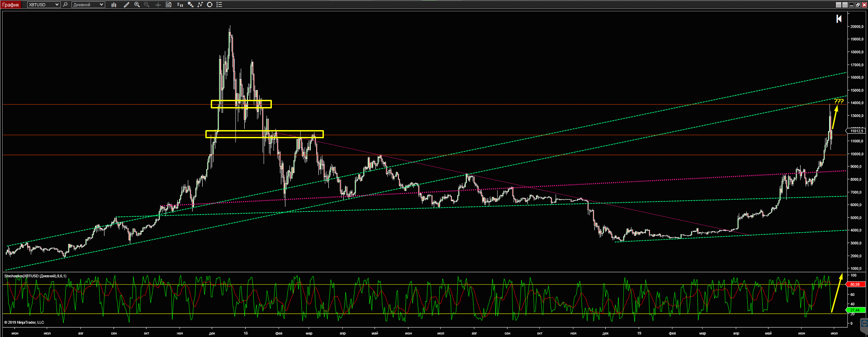Toggle the crosshair cursor icon
868x337 pixels.
click(x=158, y=5)
